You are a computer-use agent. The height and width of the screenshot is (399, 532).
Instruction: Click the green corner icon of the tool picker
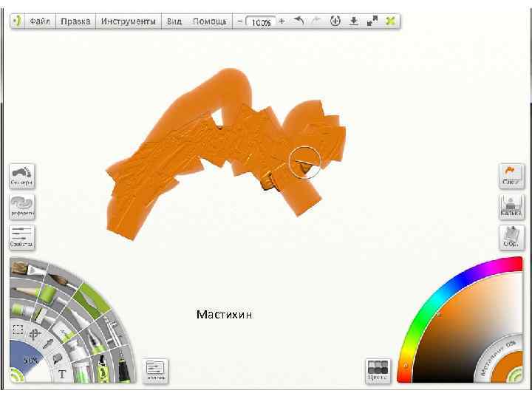(16, 376)
